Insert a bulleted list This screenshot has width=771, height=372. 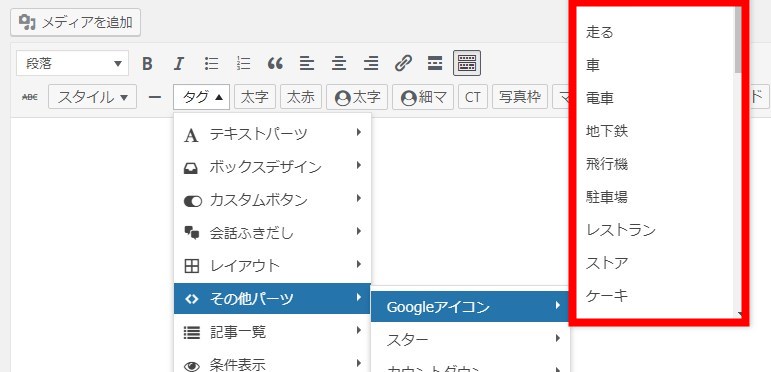pyautogui.click(x=211, y=63)
